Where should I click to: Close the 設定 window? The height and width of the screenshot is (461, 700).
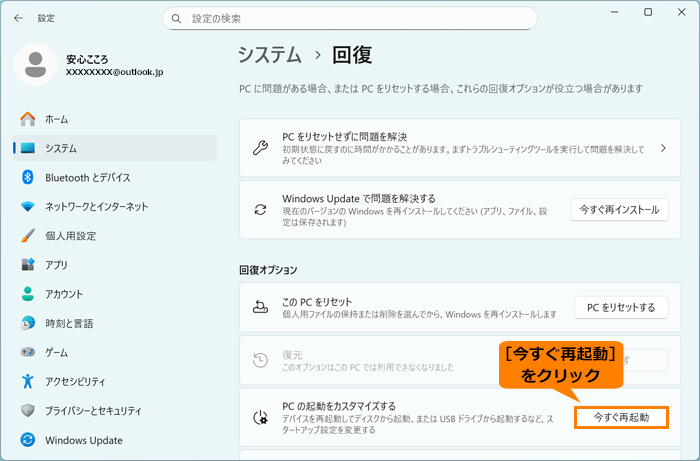point(682,12)
